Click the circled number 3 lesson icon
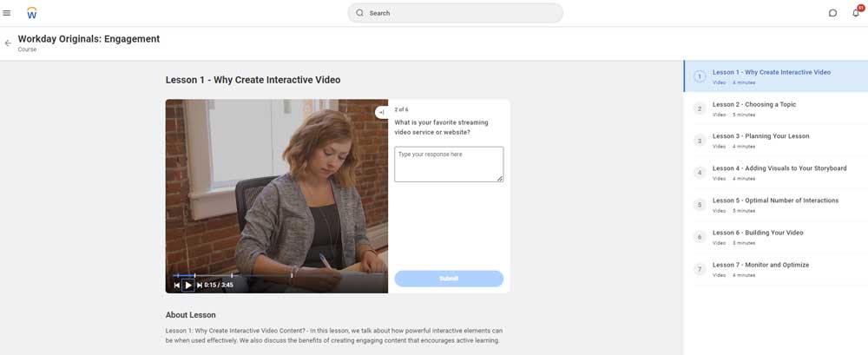The image size is (868, 355). pos(700,141)
